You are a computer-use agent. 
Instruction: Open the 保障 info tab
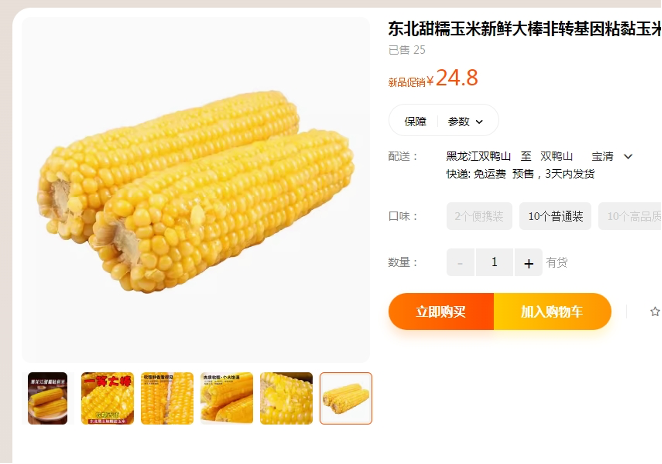point(415,122)
